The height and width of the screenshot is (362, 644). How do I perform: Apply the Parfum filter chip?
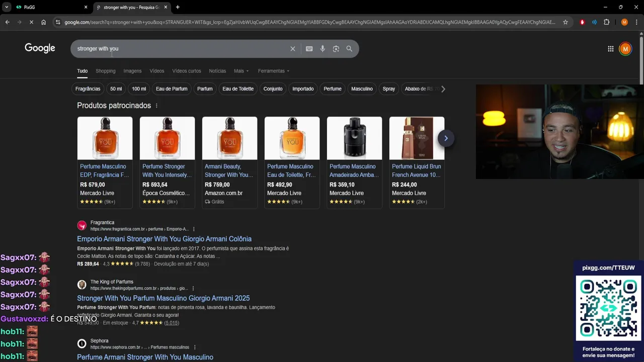pyautogui.click(x=205, y=89)
